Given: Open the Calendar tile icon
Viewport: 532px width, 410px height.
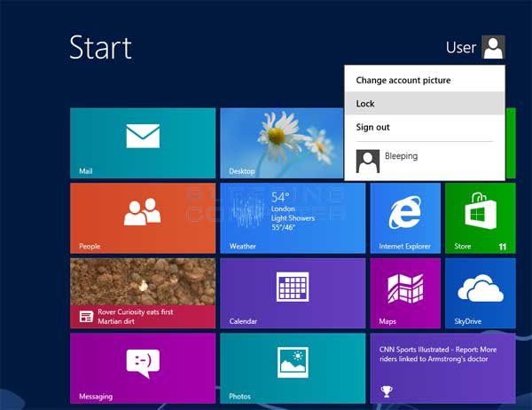Looking at the screenshot, I should click(293, 287).
